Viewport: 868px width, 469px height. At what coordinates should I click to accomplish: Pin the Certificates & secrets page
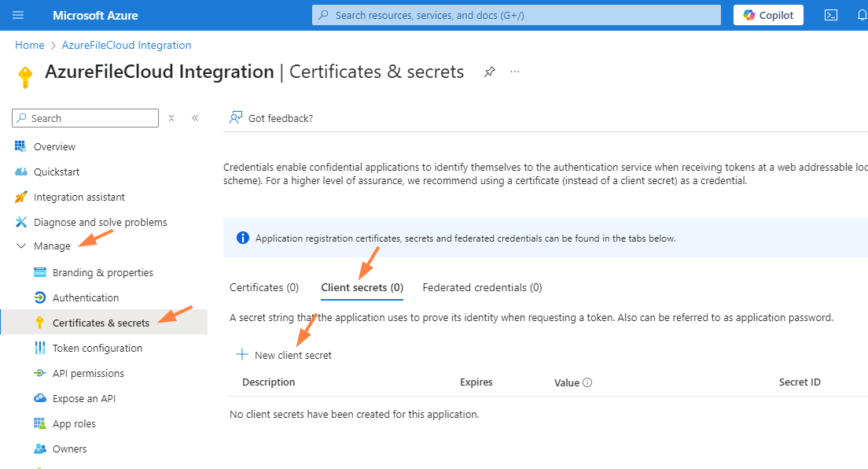coord(489,72)
